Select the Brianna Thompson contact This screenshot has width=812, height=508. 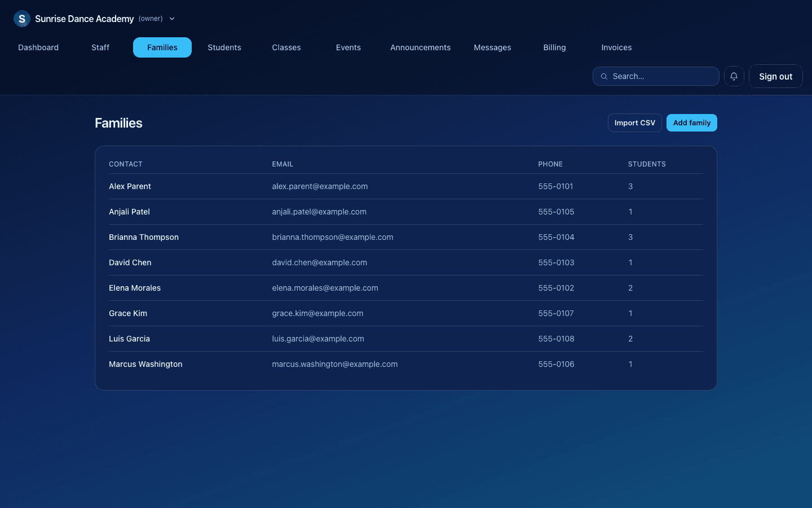[x=144, y=237]
